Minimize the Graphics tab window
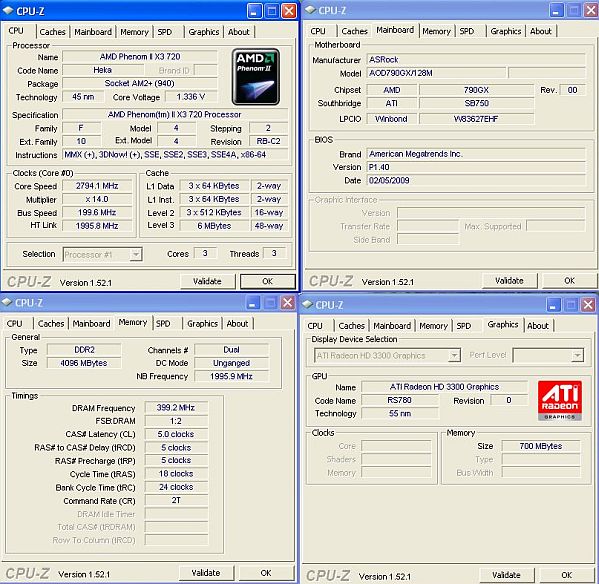Viewport: 599px width, 584px height. [554, 305]
